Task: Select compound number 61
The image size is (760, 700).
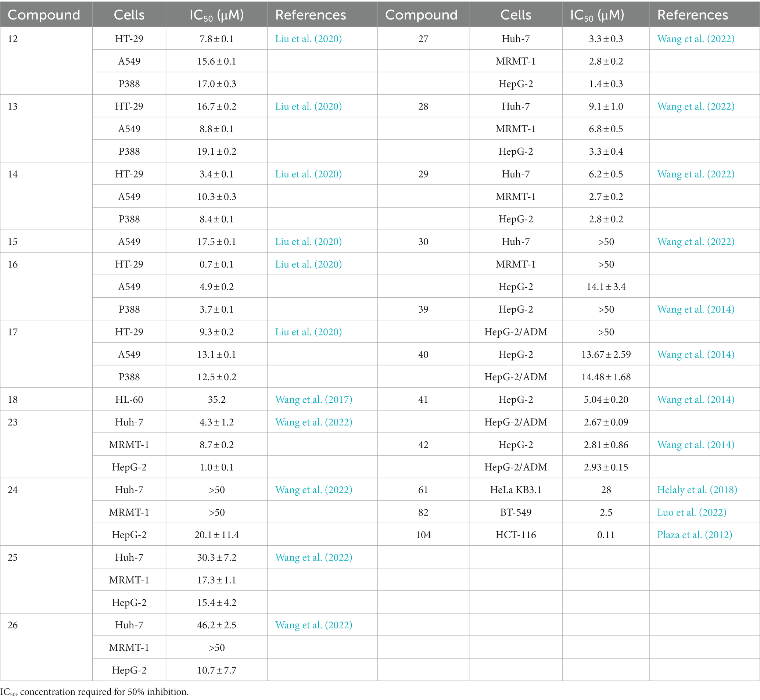Action: 423,490
